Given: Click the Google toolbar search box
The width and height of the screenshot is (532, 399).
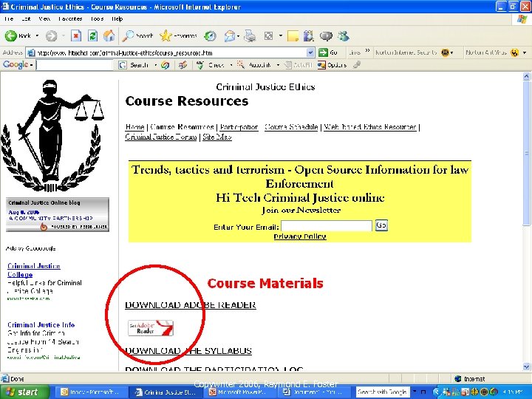Looking at the screenshot, I should 75,65.
